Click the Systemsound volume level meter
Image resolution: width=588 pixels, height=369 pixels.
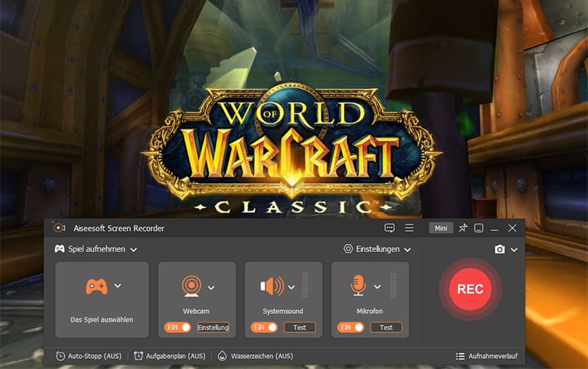305,285
